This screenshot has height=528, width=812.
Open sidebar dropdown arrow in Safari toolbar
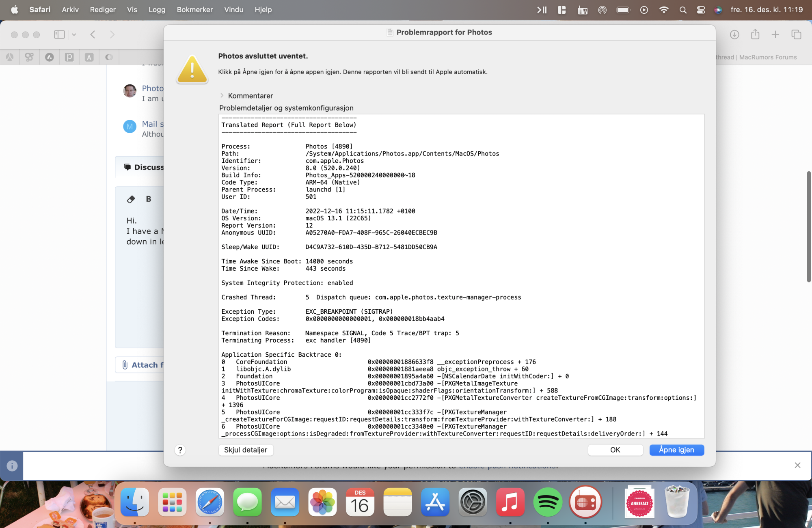coord(74,34)
